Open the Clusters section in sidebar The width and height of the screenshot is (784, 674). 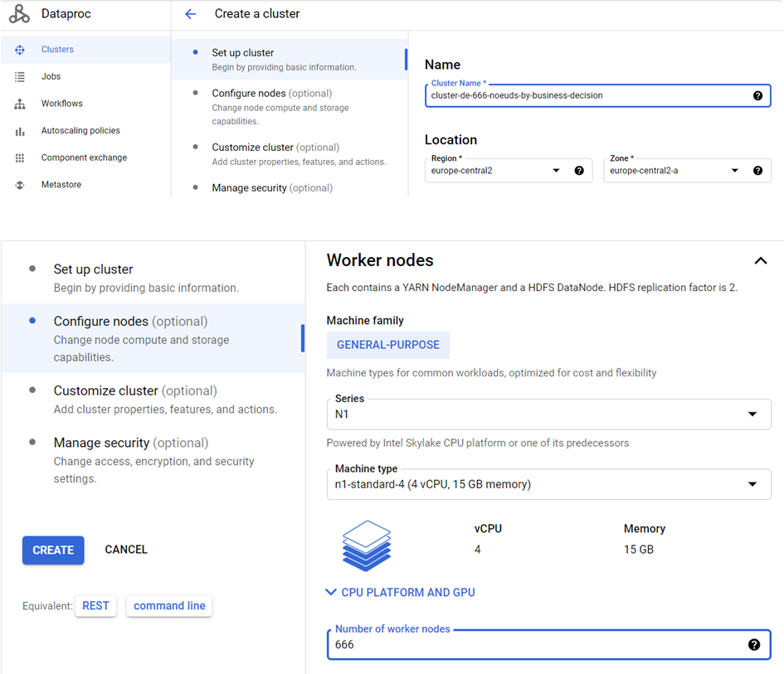tap(57, 49)
